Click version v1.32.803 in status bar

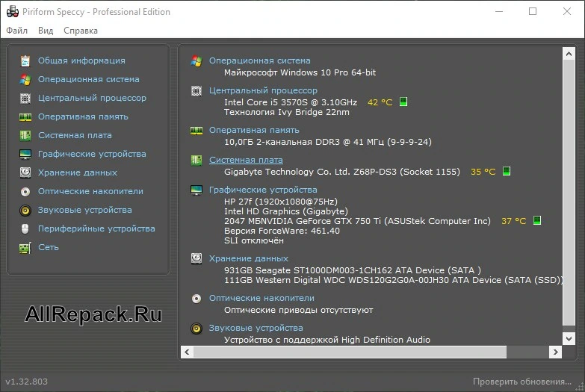[26, 382]
